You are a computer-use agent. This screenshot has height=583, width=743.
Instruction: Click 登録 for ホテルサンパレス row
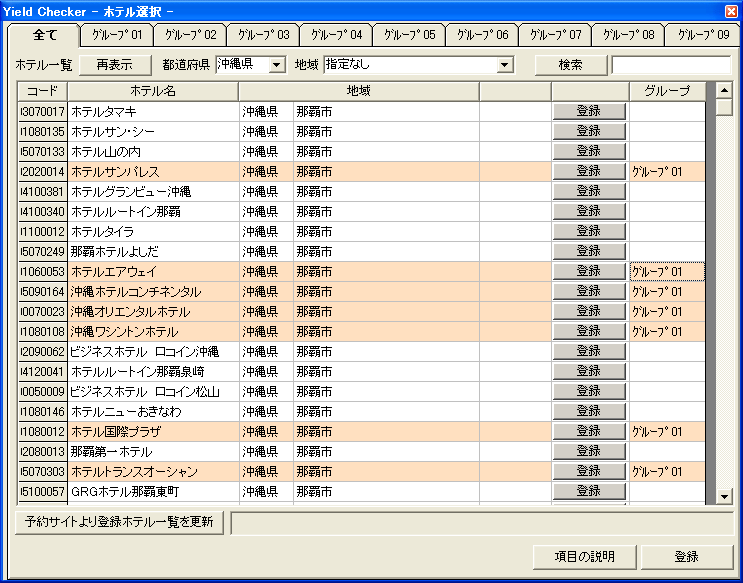click(589, 171)
